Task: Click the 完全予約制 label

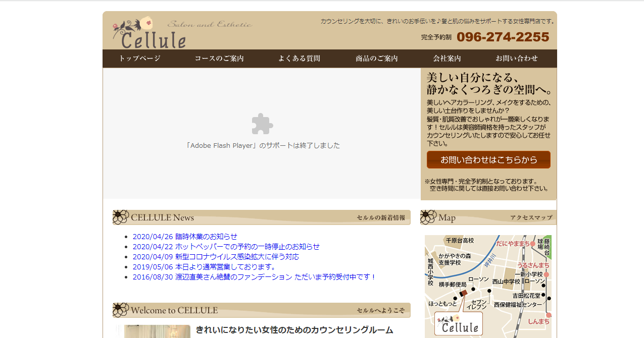Action: click(436, 37)
